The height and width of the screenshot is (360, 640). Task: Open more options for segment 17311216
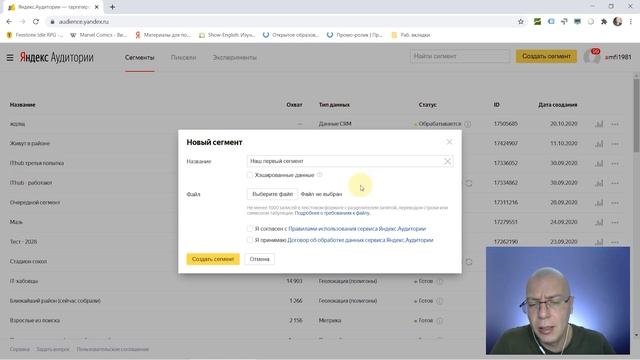615,202
